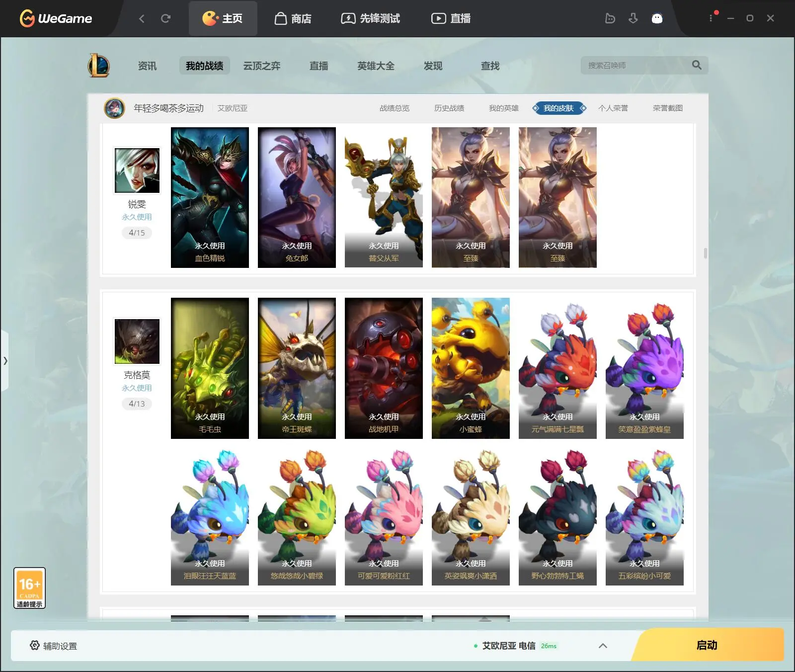Open 英雄大全 menu item
Screen dimensions: 795x672
tap(376, 66)
